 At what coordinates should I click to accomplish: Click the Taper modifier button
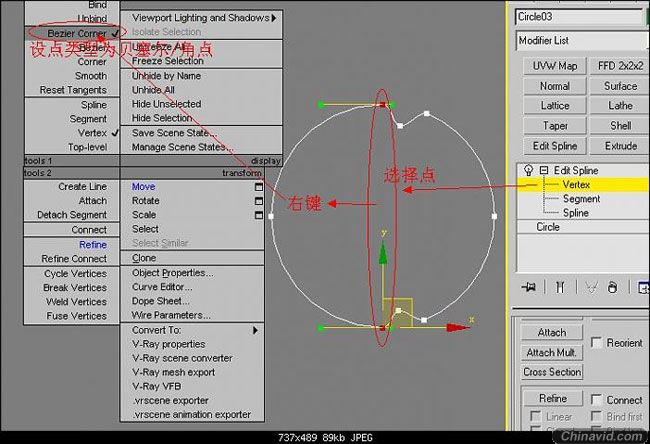tap(555, 126)
